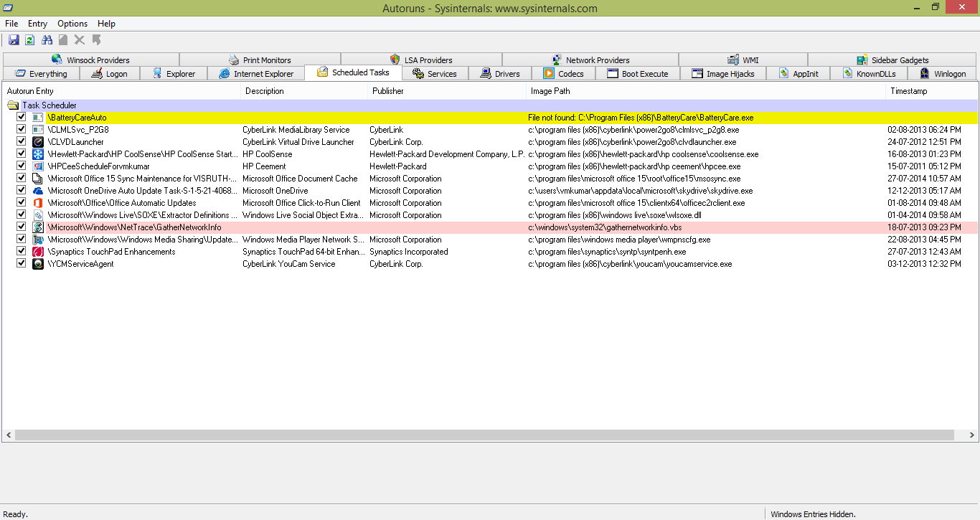Click the CLMLSvc_P2G8 entry icon

38,130
